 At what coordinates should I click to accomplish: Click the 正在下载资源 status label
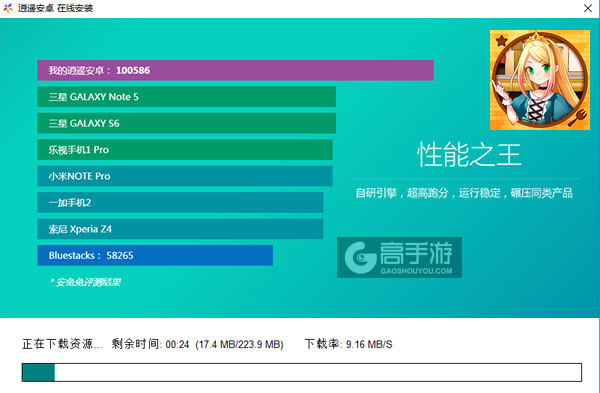pyautogui.click(x=62, y=344)
